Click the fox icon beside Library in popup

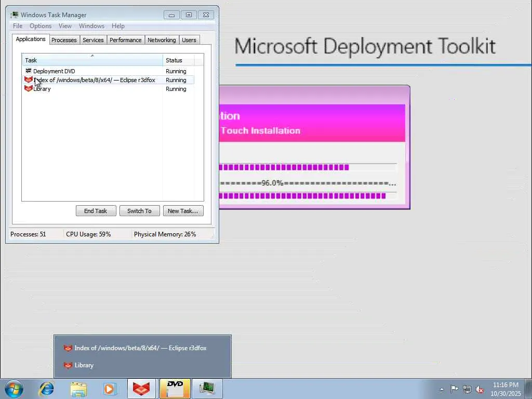(68, 365)
